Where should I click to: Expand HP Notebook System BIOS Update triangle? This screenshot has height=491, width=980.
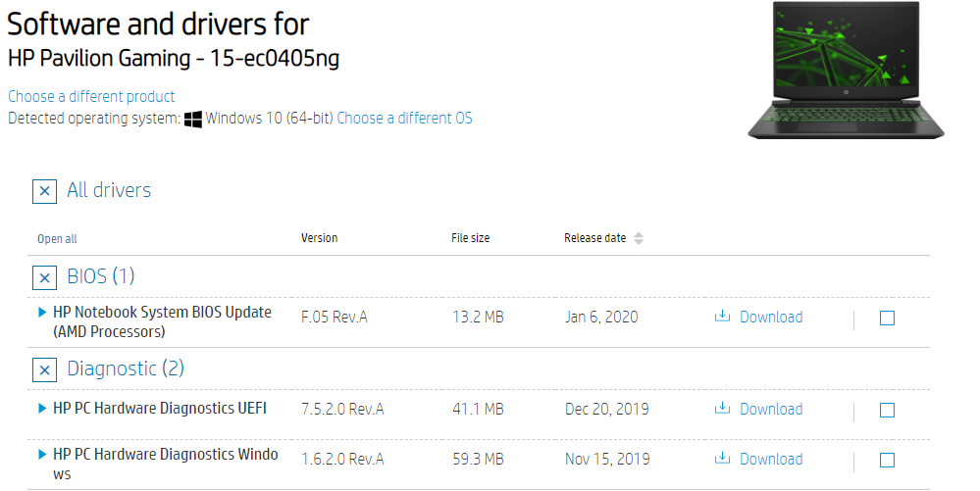point(42,313)
